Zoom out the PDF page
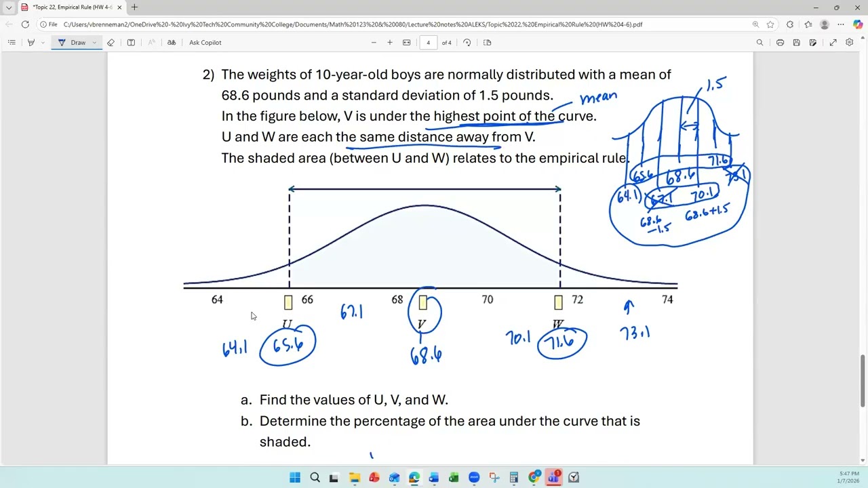Viewport: 868px width, 488px height. click(374, 42)
